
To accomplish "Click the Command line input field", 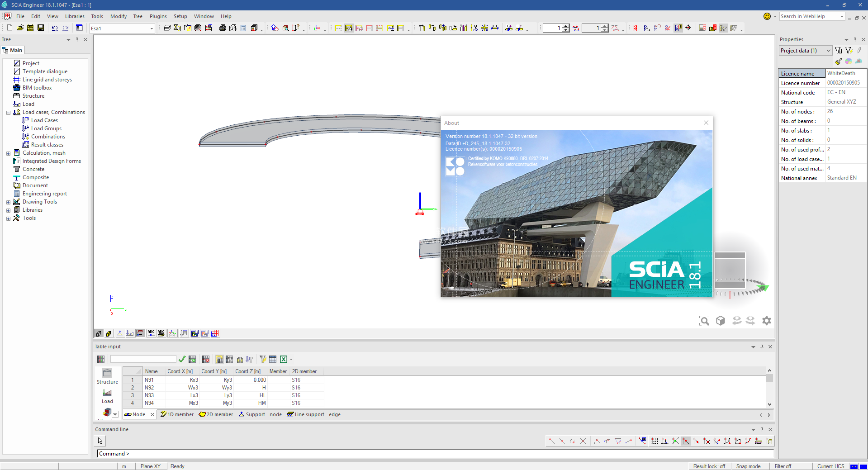I will [x=435, y=454].
